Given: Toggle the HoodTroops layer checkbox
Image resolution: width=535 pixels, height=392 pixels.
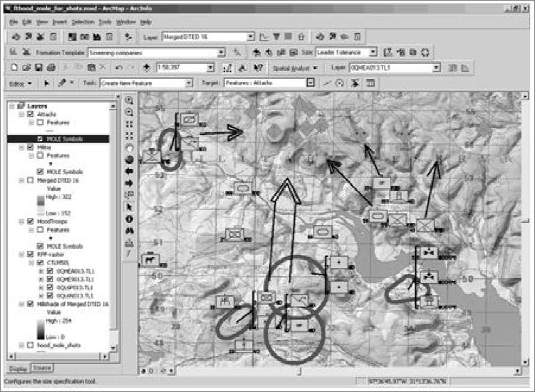Looking at the screenshot, I should pos(31,222).
